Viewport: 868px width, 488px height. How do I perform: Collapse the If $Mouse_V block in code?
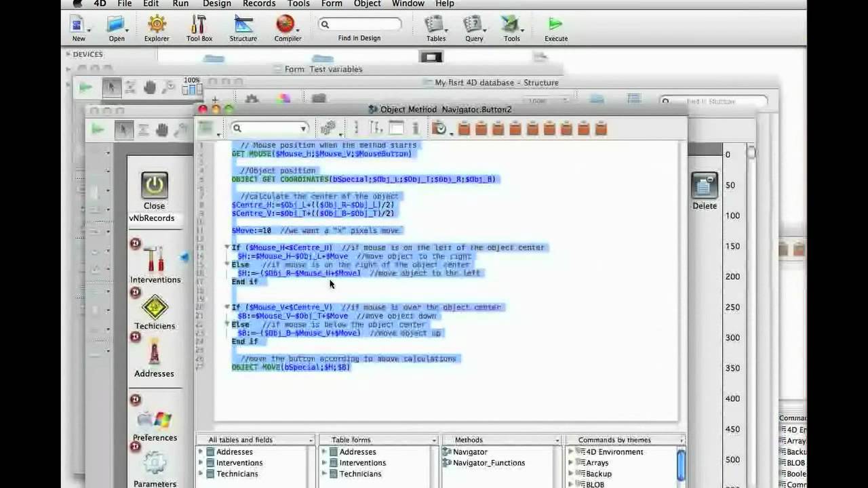click(x=227, y=307)
